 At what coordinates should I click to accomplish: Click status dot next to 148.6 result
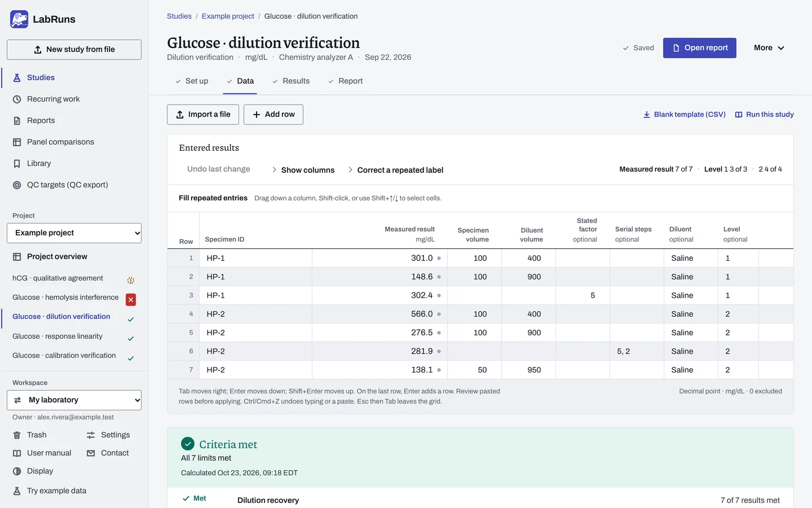click(439, 277)
